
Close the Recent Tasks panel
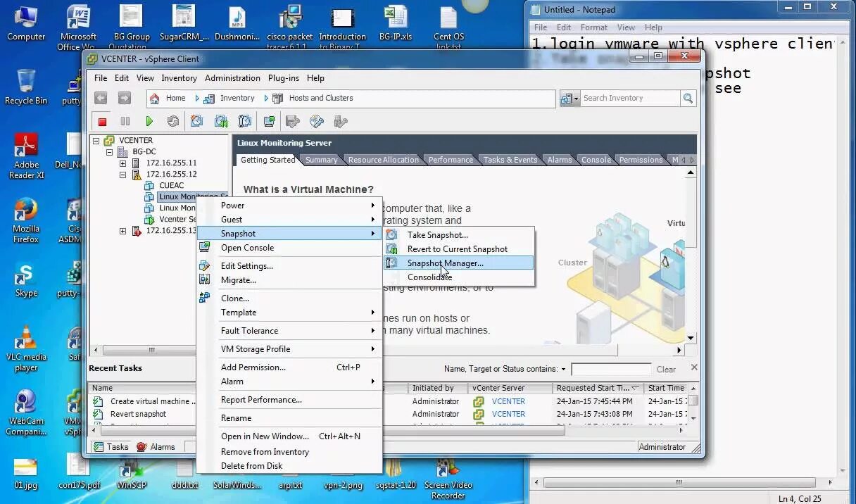pyautogui.click(x=694, y=367)
